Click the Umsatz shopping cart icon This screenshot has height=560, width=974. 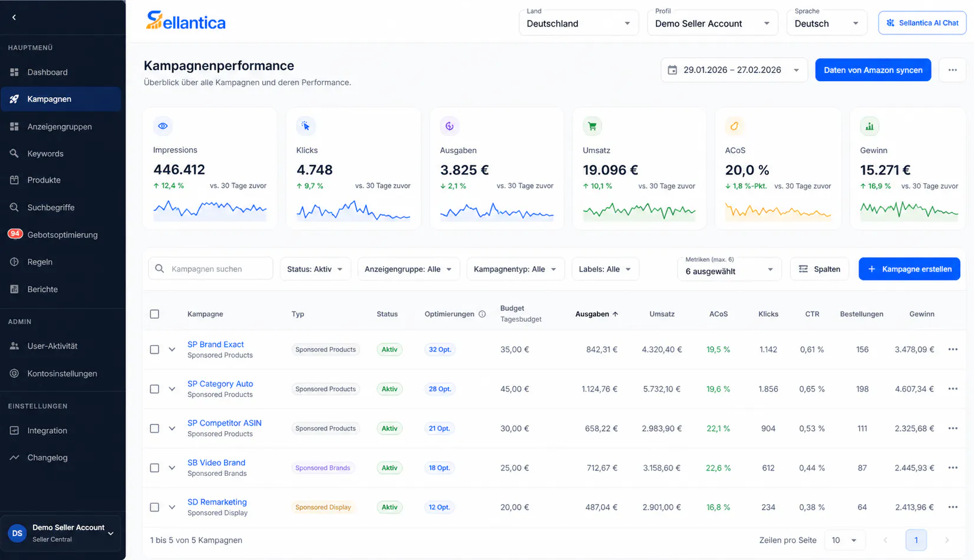[592, 126]
